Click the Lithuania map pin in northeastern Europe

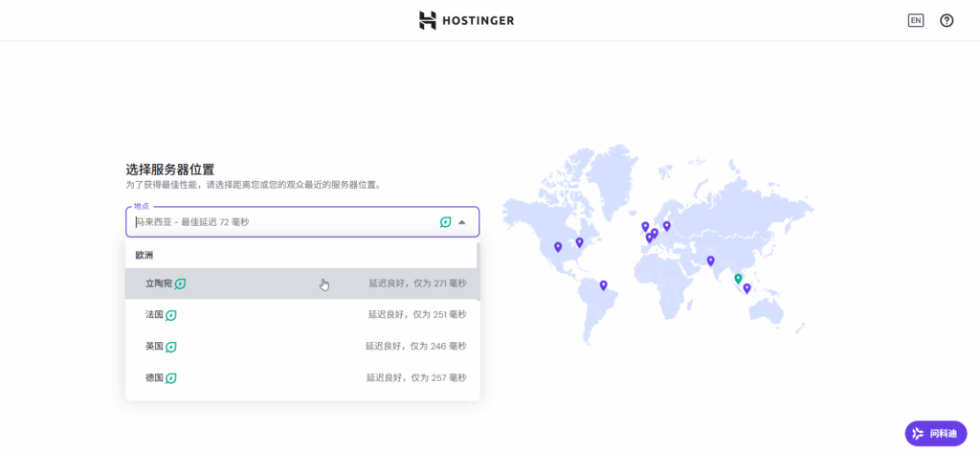point(667,226)
